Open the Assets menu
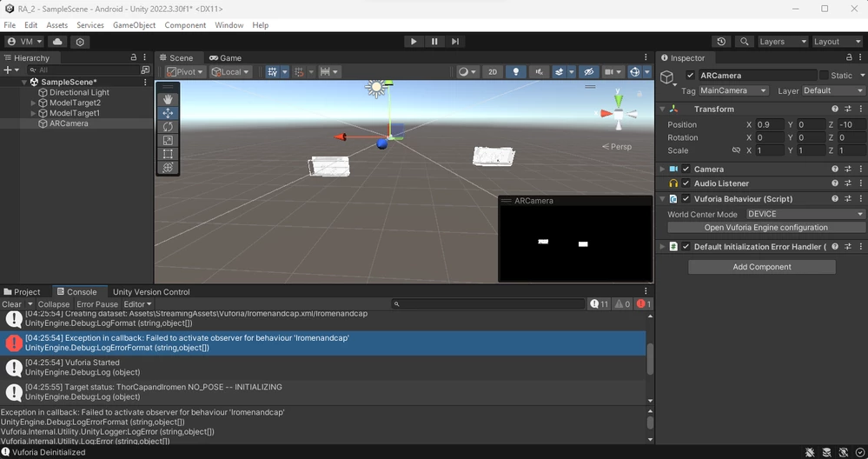Viewport: 868px width, 459px height. [x=57, y=25]
